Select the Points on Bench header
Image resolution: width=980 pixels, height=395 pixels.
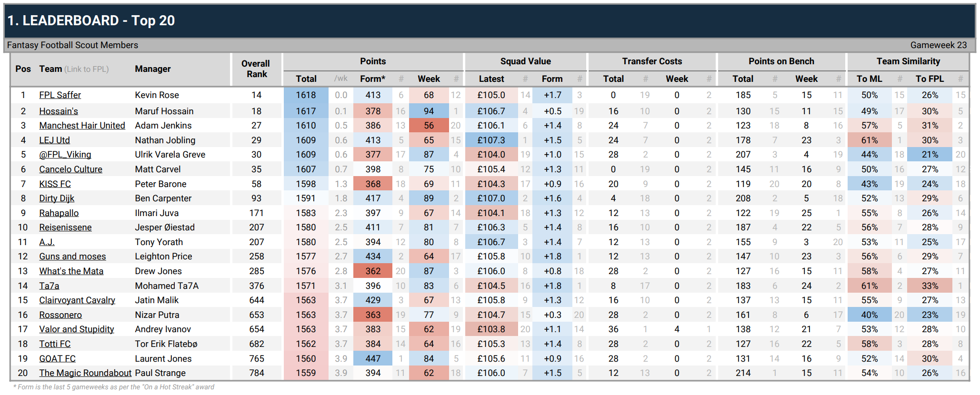click(x=781, y=61)
